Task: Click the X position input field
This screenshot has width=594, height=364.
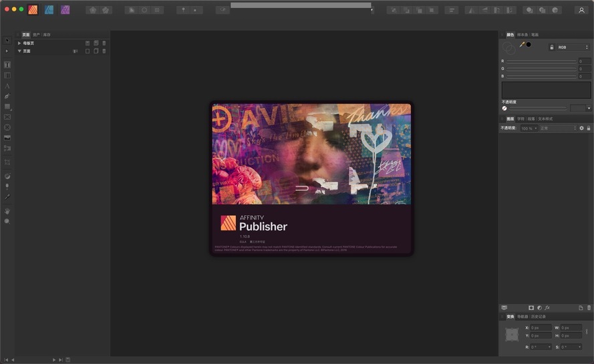Action: pos(541,328)
